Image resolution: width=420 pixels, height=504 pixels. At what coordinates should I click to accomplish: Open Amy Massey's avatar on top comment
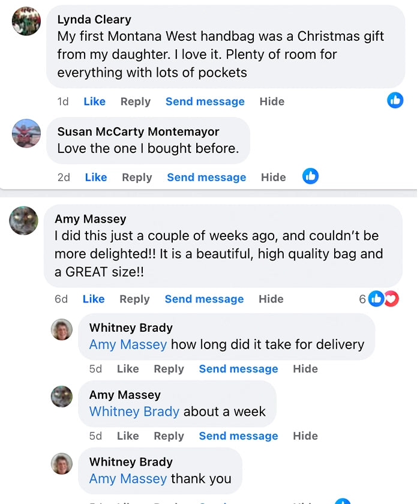(24, 220)
